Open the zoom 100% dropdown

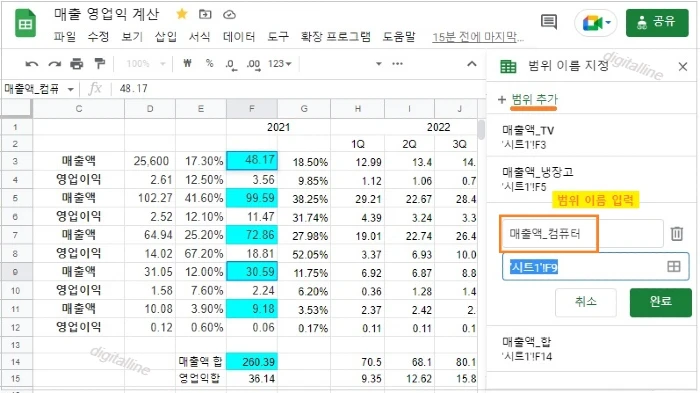tap(146, 64)
